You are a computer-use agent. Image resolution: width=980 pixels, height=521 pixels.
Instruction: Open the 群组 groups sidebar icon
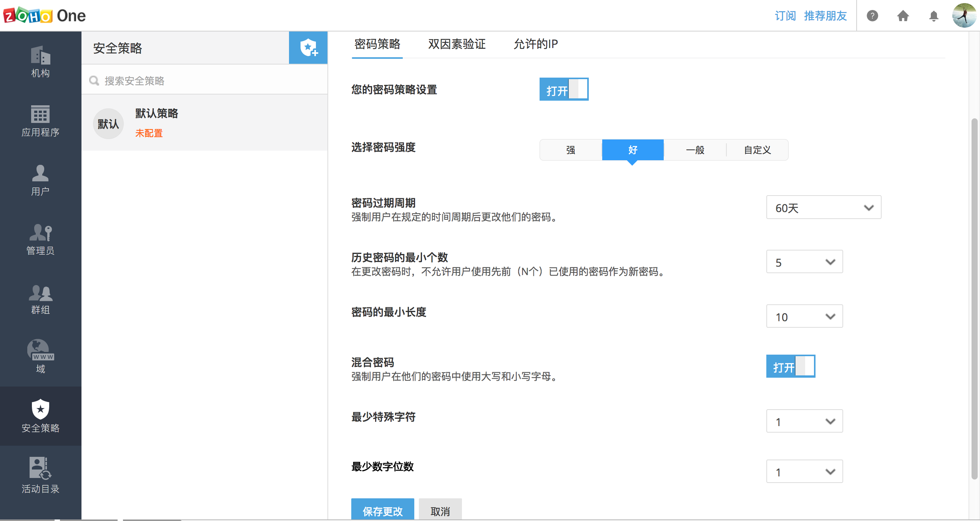click(40, 299)
